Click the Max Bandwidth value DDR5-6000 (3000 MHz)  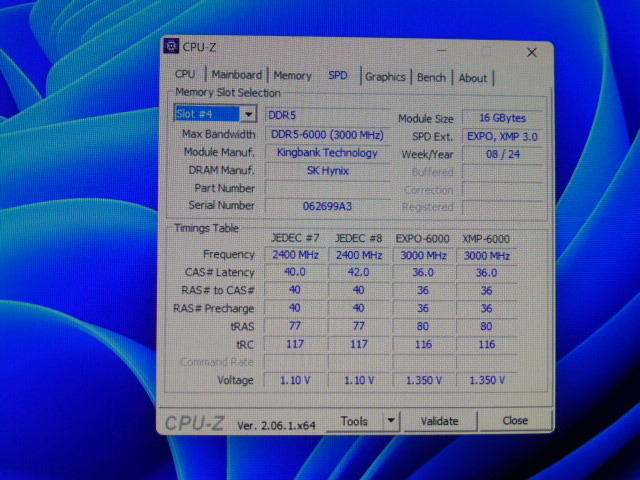tap(328, 135)
